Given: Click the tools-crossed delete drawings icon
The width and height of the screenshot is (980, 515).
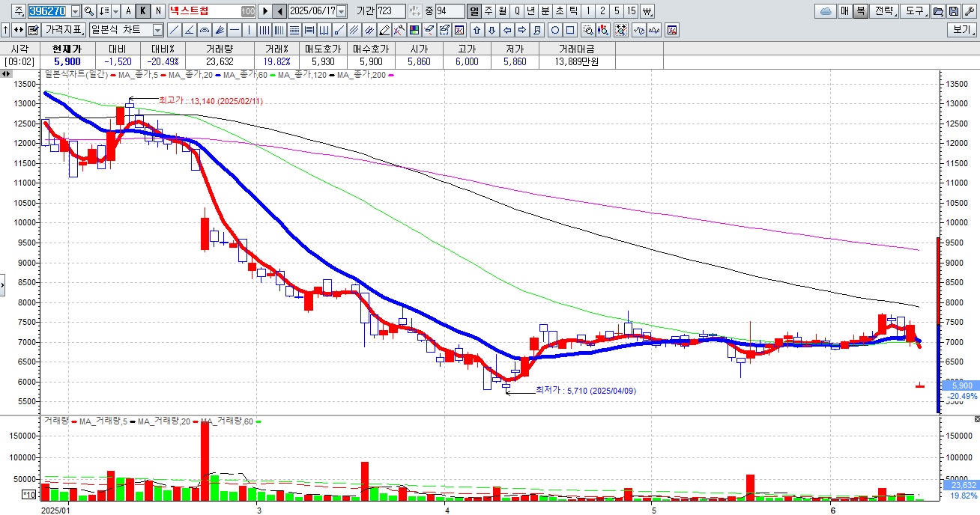Looking at the screenshot, I should [x=399, y=30].
